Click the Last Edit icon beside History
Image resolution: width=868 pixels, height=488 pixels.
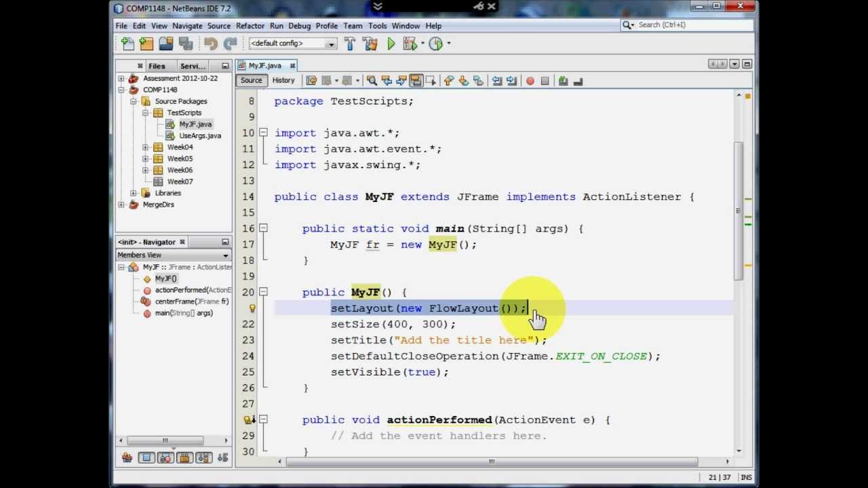(311, 81)
